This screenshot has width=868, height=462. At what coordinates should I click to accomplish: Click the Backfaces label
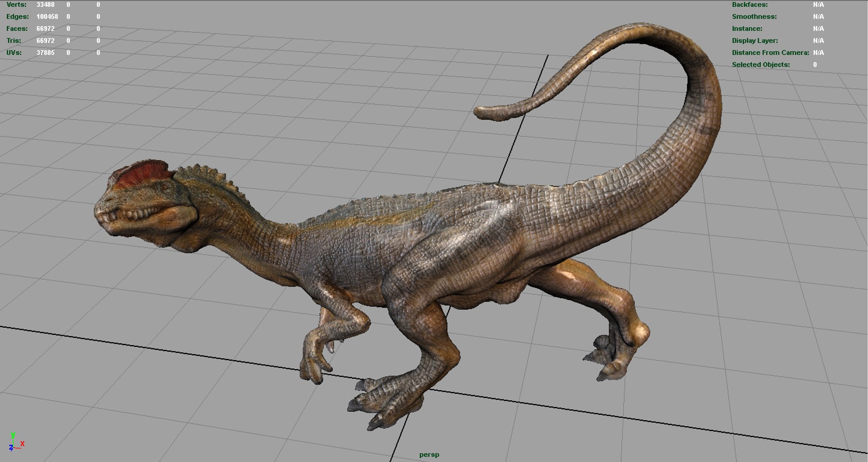pos(750,5)
